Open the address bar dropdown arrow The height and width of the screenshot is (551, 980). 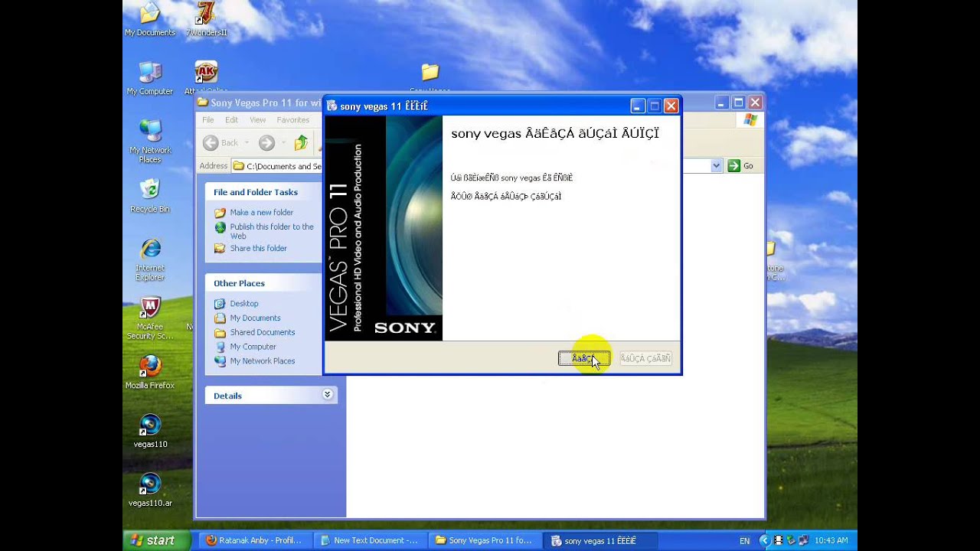coord(717,165)
